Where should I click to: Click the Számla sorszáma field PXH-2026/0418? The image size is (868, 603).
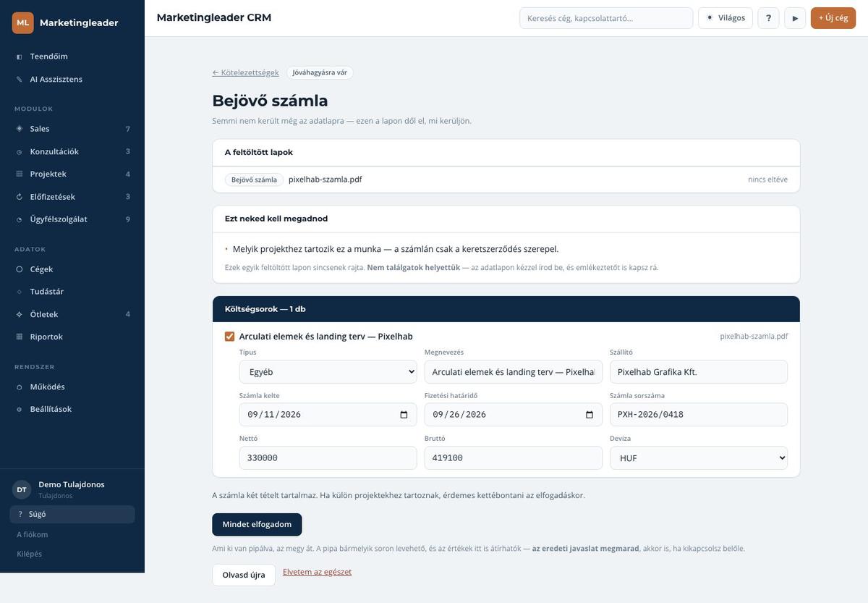[699, 415]
